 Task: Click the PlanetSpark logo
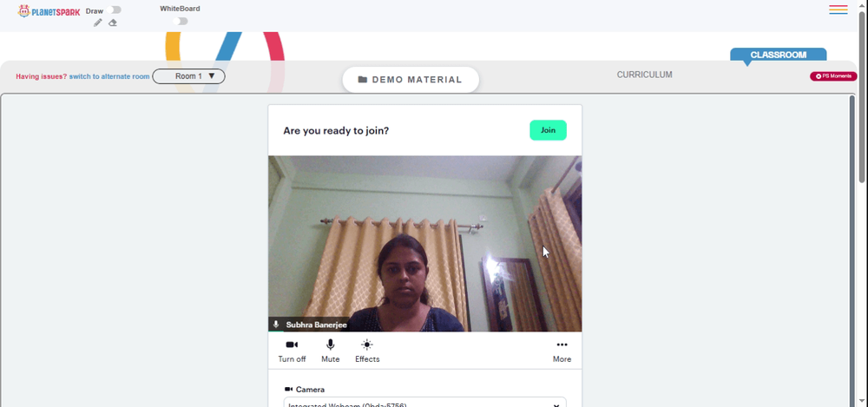pos(49,11)
